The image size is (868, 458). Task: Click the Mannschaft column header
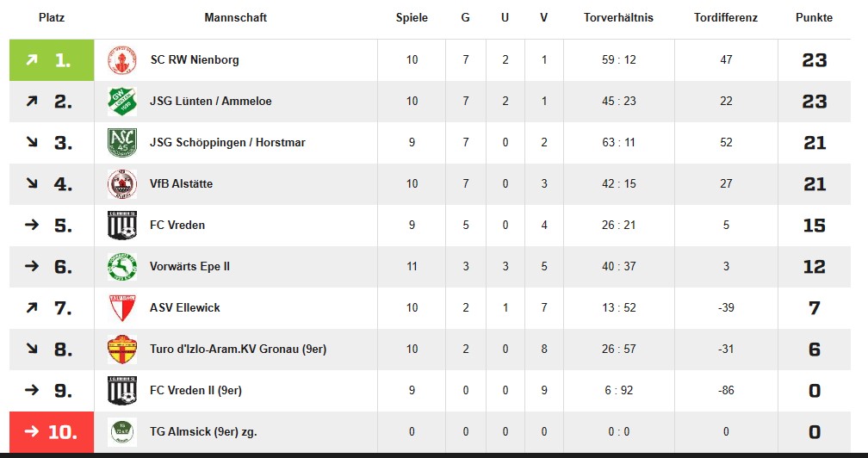tap(235, 18)
